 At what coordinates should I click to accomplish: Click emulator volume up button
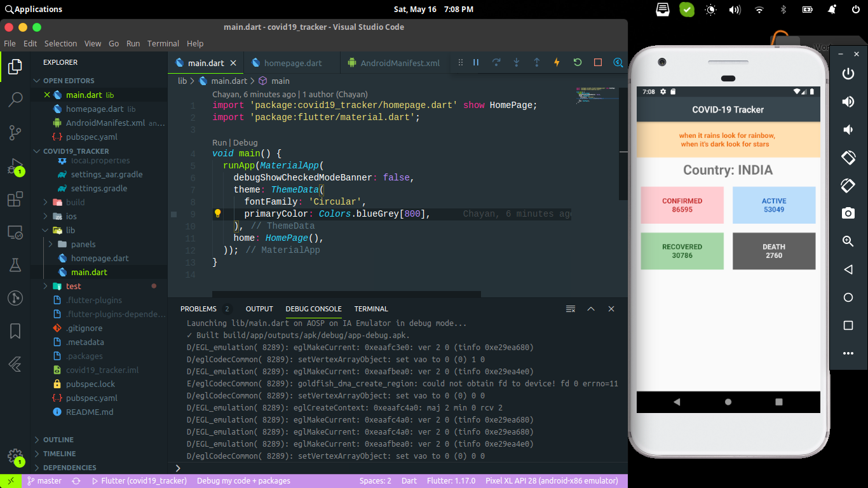click(848, 102)
